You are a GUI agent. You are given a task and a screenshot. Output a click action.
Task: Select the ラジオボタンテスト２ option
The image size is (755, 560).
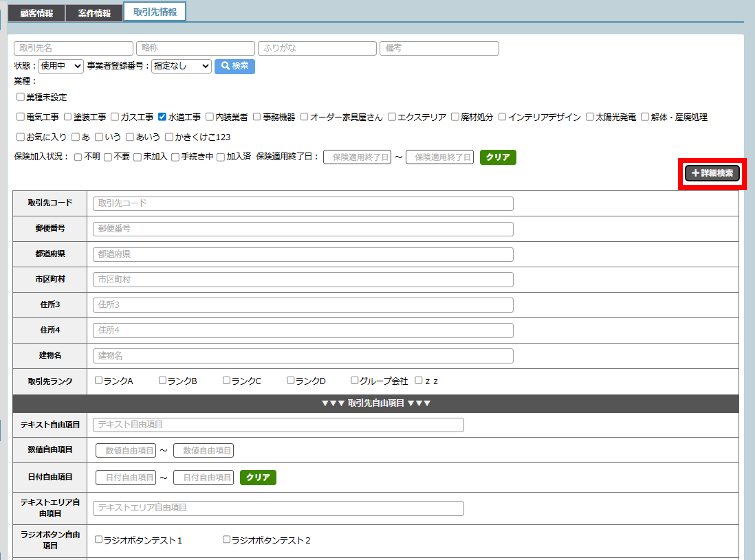coord(226,539)
